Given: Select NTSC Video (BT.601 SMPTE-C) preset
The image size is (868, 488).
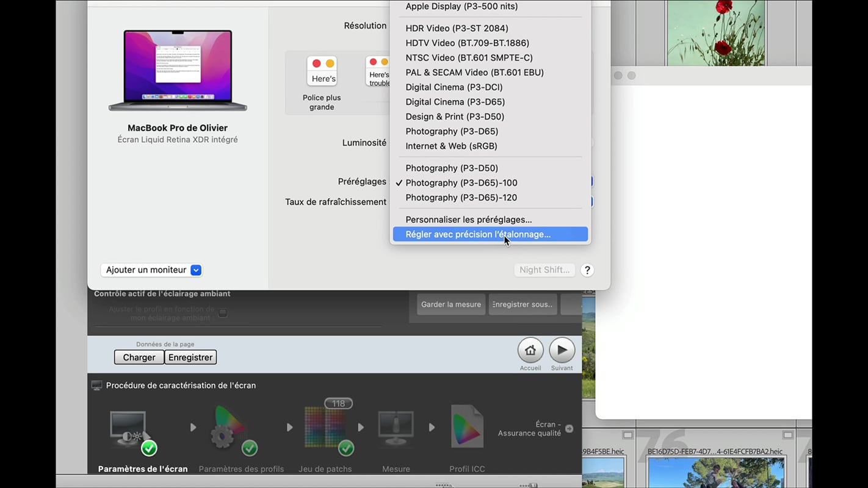Looking at the screenshot, I should (490, 57).
